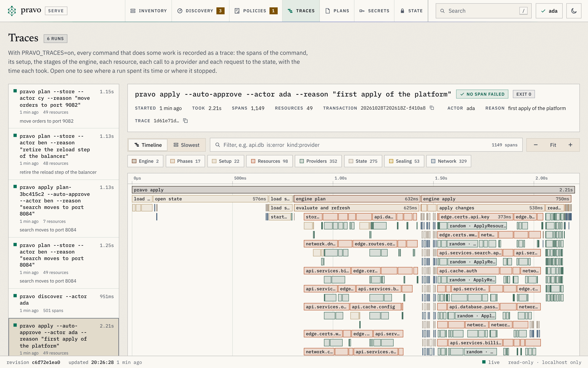Image resolution: width=588 pixels, height=368 pixels.
Task: Toggle dark mode with the moon icon
Action: pos(574,11)
